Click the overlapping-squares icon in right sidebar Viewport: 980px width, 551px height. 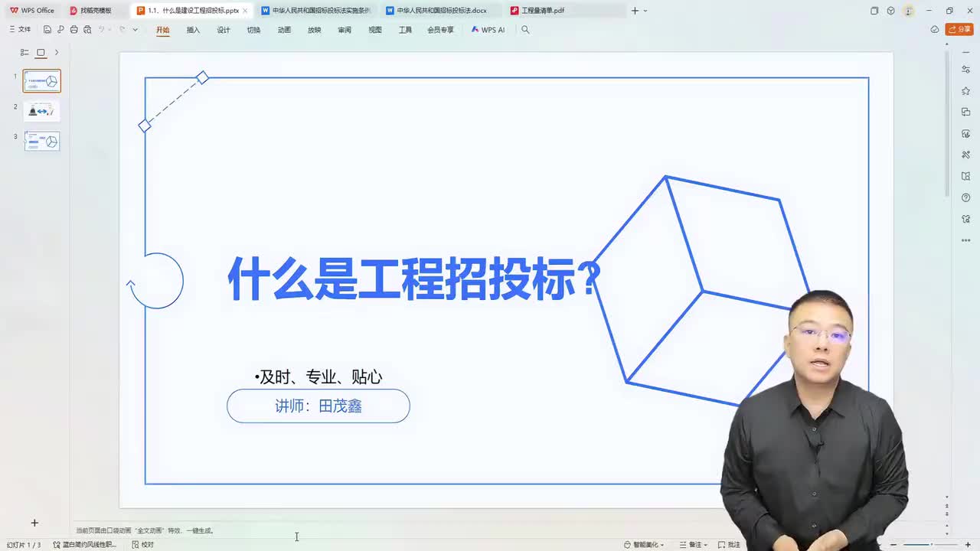tap(966, 112)
